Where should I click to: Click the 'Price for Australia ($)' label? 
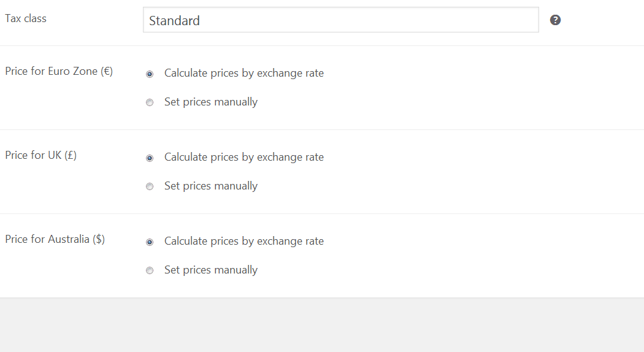pos(55,240)
